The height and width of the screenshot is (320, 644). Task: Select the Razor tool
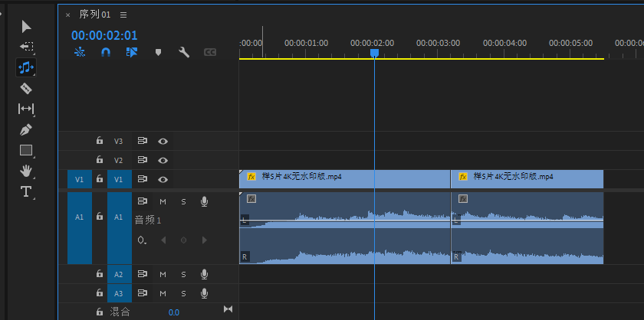click(x=26, y=88)
